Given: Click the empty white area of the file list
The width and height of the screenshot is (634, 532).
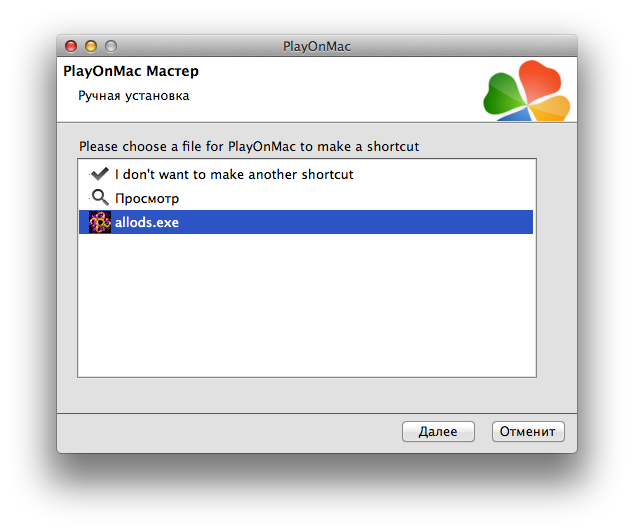Looking at the screenshot, I should 306,310.
